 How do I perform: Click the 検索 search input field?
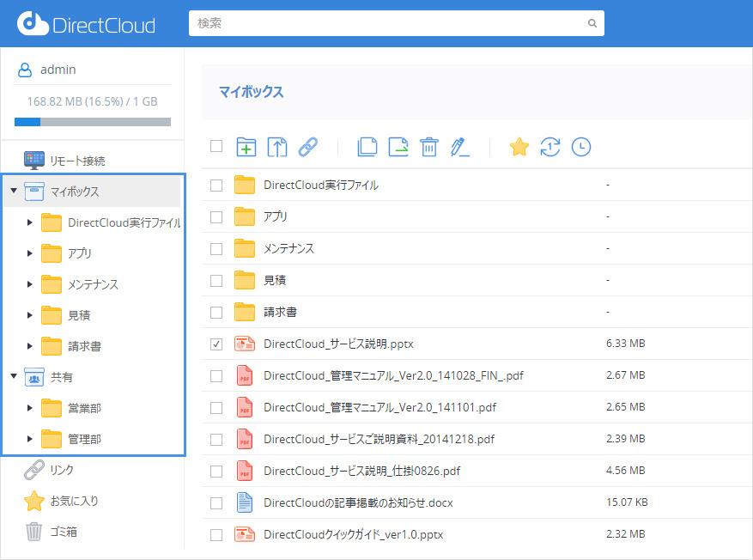pyautogui.click(x=396, y=23)
